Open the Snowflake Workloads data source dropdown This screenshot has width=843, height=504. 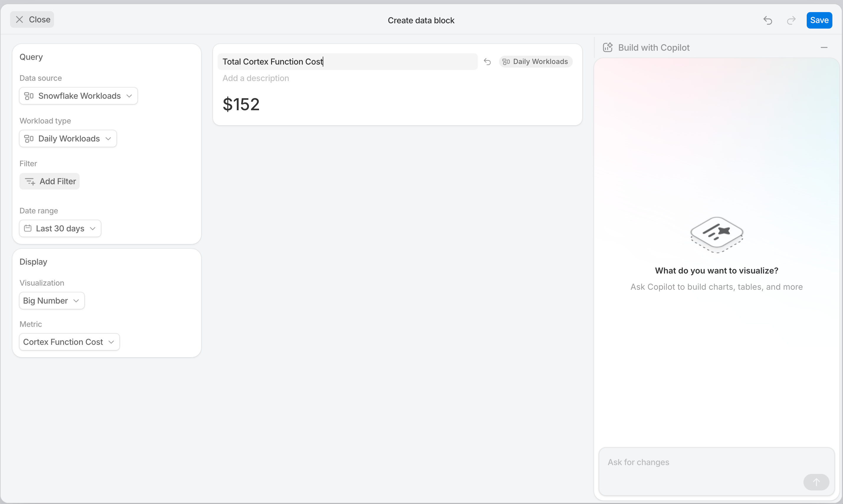78,96
